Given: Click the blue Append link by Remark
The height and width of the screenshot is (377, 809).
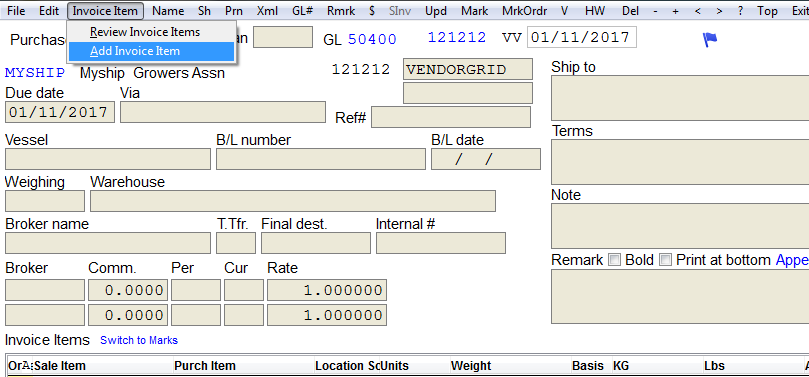Looking at the screenshot, I should [x=792, y=260].
